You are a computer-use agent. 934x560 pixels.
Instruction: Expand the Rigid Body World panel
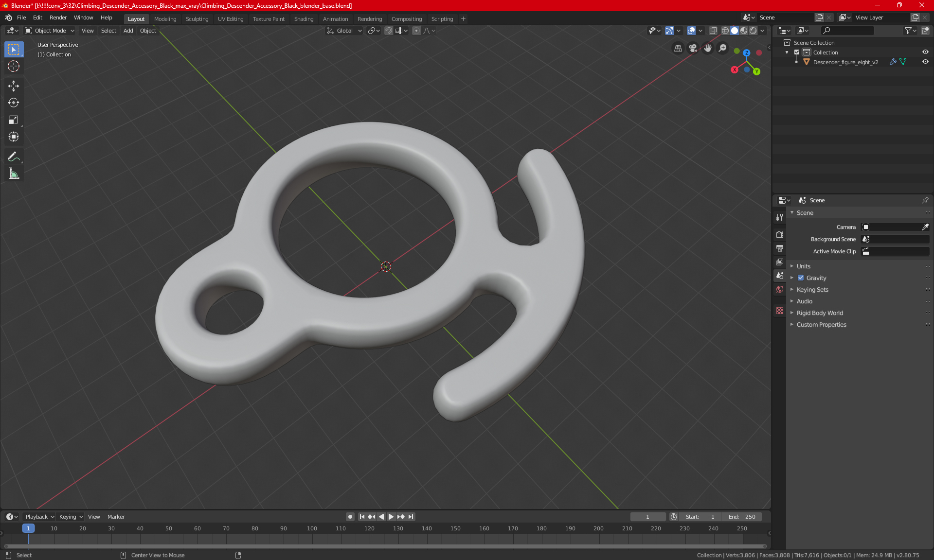point(819,313)
